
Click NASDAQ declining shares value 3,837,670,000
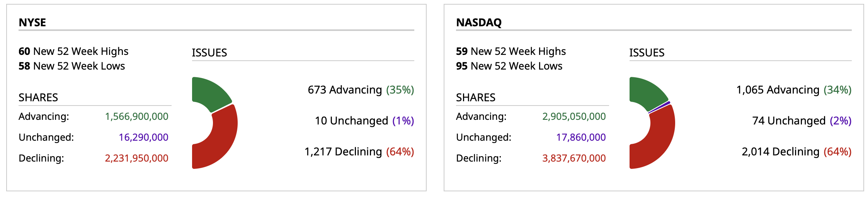574,158
